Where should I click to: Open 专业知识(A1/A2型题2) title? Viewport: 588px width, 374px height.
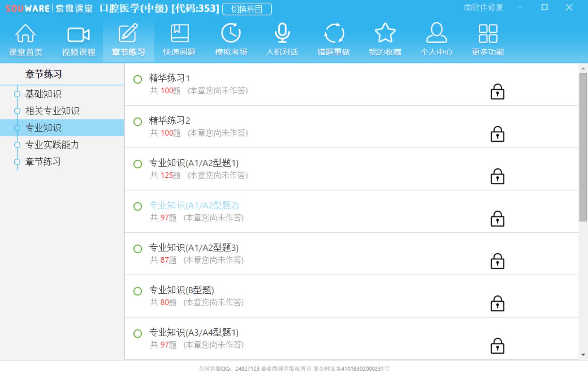pyautogui.click(x=194, y=205)
